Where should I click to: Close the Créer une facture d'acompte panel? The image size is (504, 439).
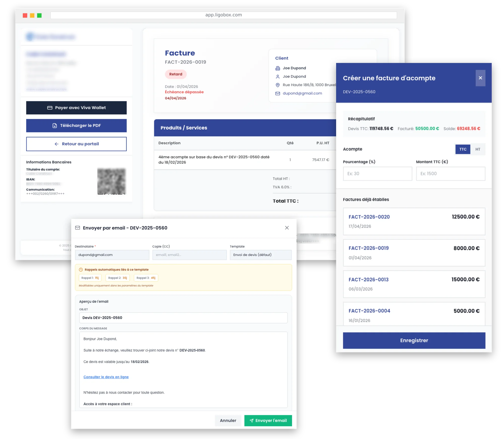[x=480, y=78]
